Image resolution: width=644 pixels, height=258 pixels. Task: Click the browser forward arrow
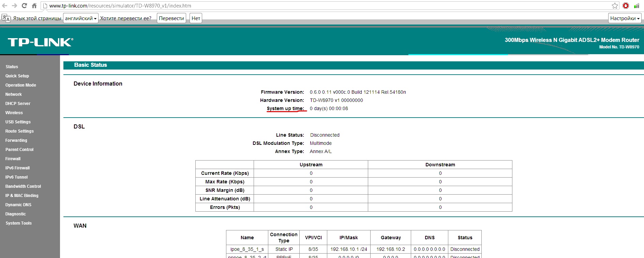14,5
